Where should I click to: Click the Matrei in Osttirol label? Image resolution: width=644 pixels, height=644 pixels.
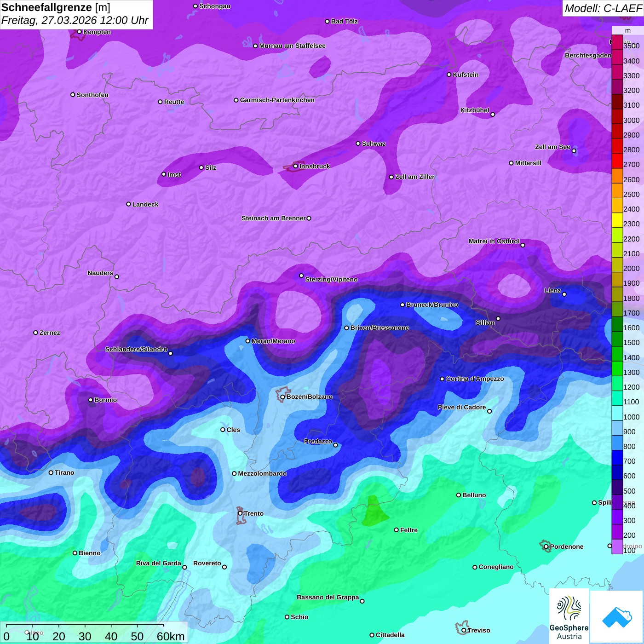point(494,241)
